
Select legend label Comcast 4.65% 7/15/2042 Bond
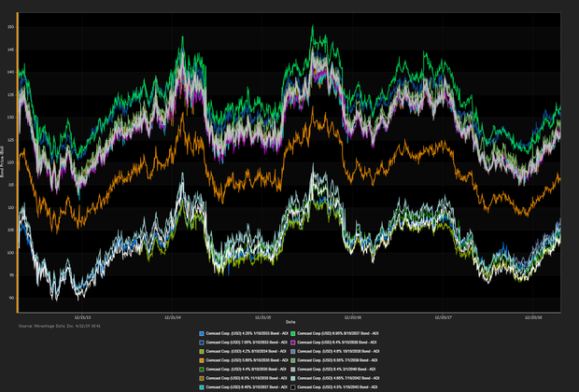point(338,378)
